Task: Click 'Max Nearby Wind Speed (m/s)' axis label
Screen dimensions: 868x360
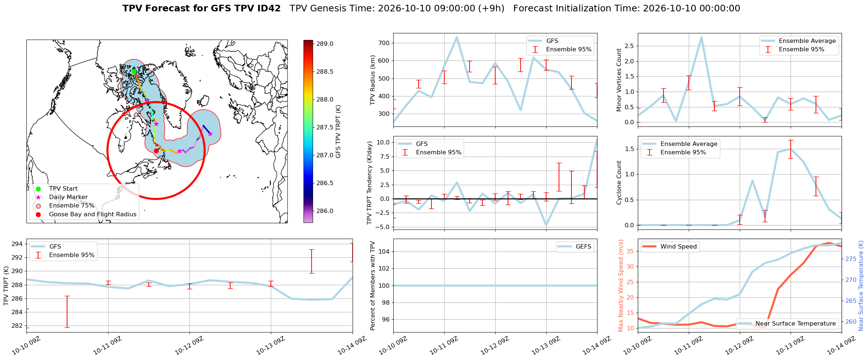Action: (x=621, y=286)
